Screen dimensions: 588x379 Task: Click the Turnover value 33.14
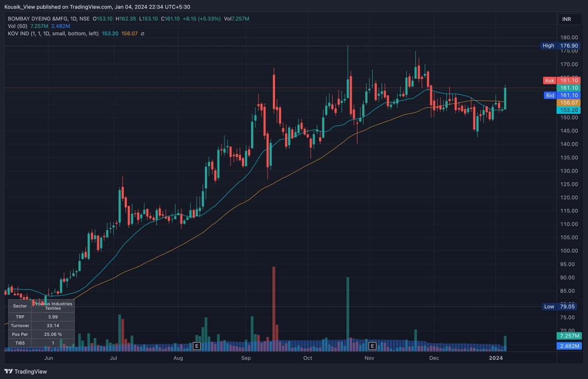coord(53,326)
